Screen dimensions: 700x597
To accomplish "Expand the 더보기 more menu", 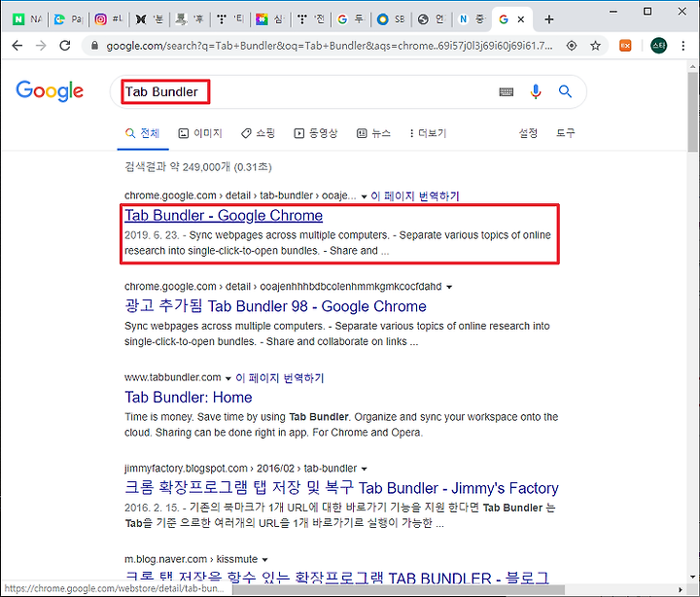I will tap(428, 133).
